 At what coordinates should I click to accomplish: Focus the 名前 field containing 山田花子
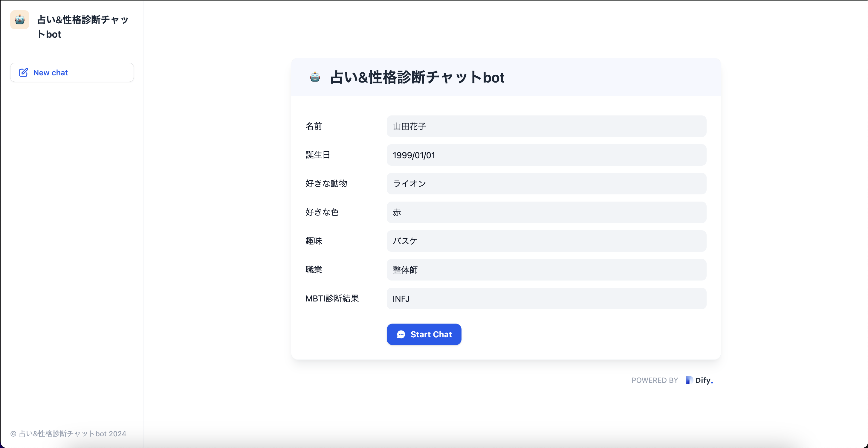[546, 127]
